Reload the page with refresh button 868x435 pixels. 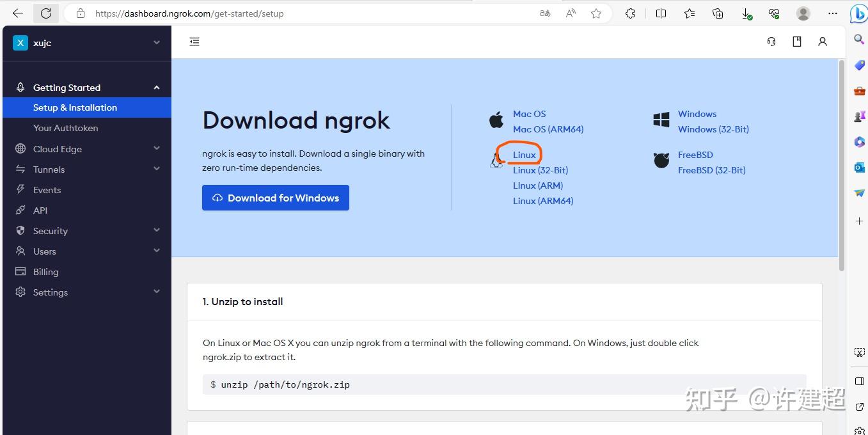pos(46,13)
